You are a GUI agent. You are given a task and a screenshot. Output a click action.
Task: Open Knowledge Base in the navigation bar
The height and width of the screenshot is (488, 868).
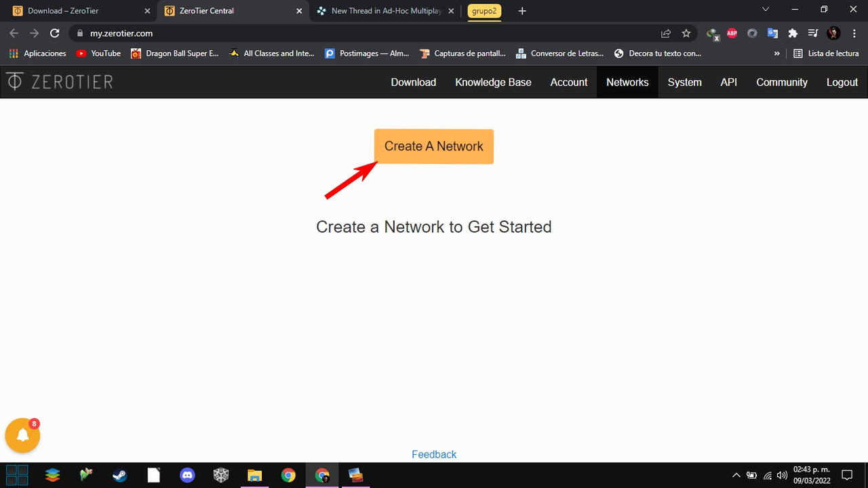point(493,82)
